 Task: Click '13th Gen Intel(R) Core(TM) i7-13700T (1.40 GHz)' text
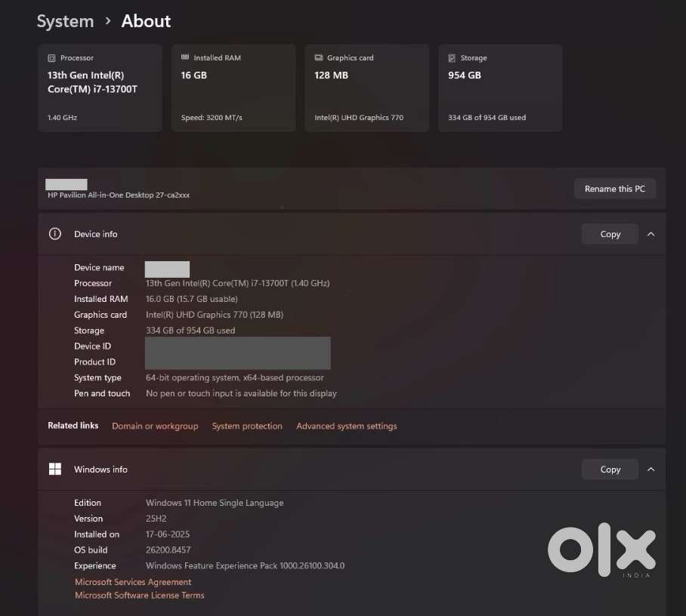(x=237, y=283)
